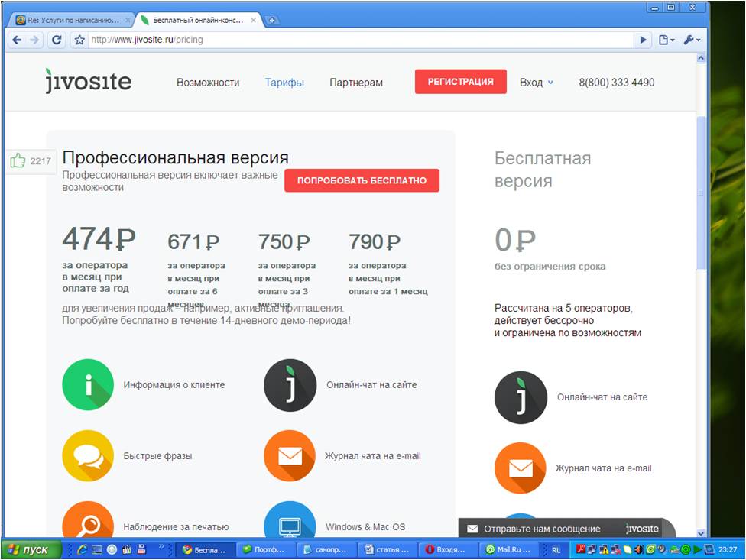
Task: Switch to the 'статья ...' taskbar document
Action: tap(388, 549)
